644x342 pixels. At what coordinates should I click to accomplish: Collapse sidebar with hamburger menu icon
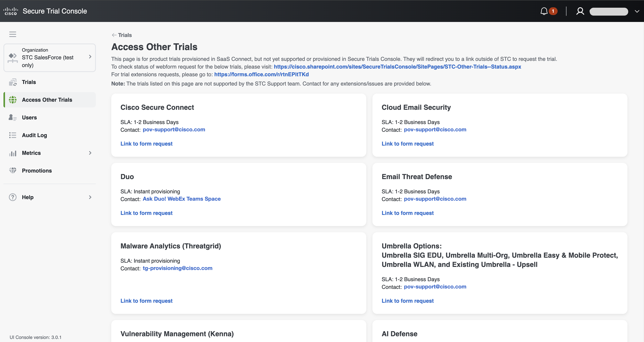point(13,34)
